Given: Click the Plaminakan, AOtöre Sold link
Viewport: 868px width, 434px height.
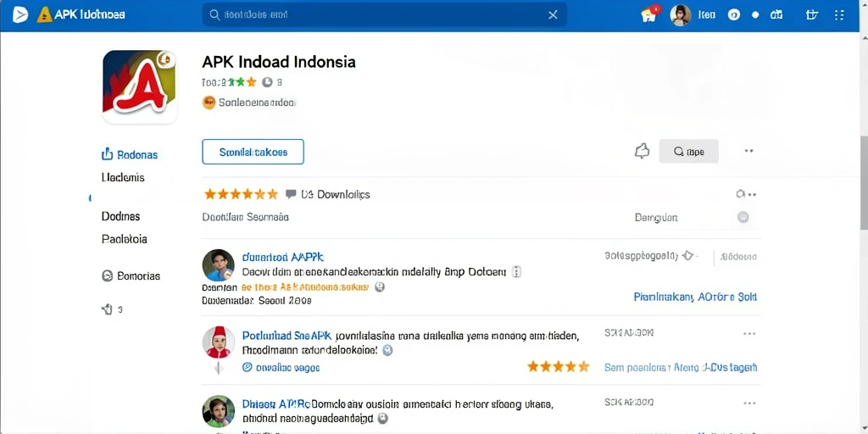Looking at the screenshot, I should [695, 297].
